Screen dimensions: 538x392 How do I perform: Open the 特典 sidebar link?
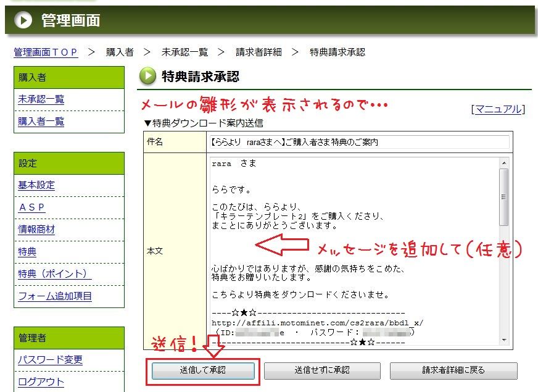27,252
